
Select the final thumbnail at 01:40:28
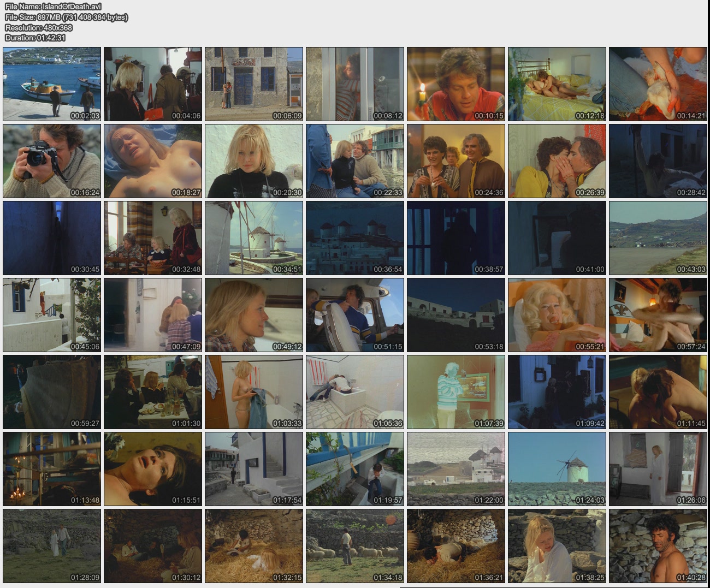tap(658, 546)
